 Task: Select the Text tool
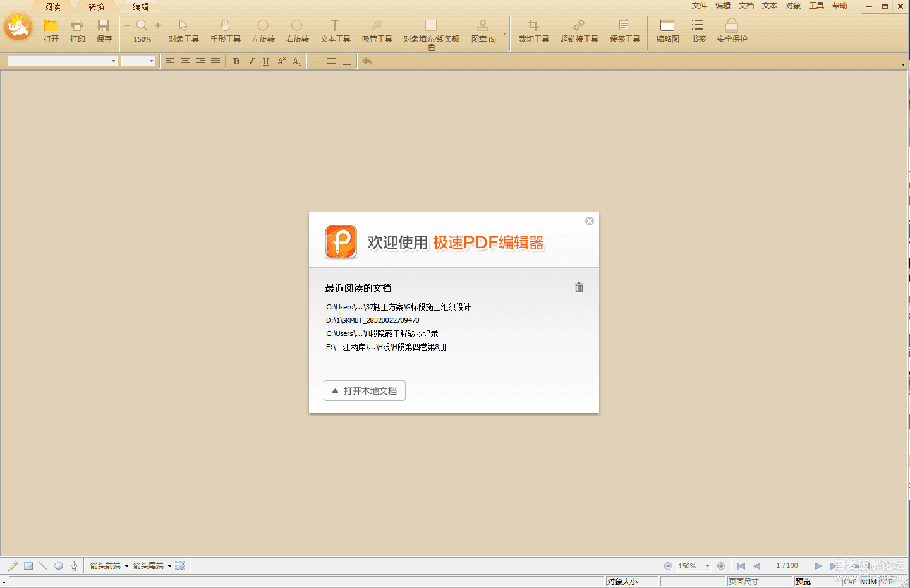[x=335, y=26]
